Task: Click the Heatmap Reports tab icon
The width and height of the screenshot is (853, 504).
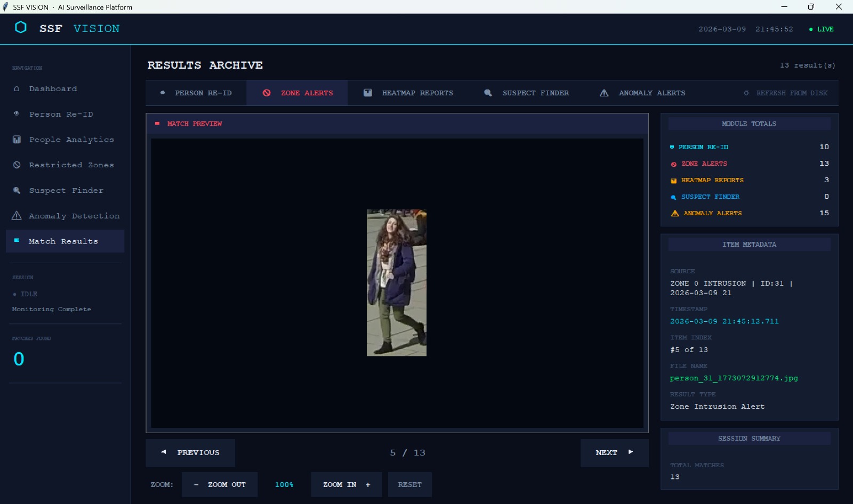Action: (x=368, y=93)
